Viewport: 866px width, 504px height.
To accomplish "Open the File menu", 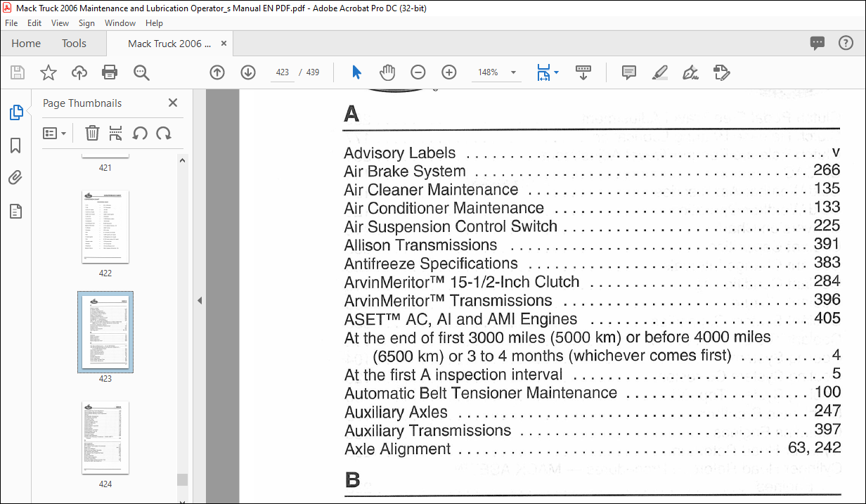I will point(11,23).
